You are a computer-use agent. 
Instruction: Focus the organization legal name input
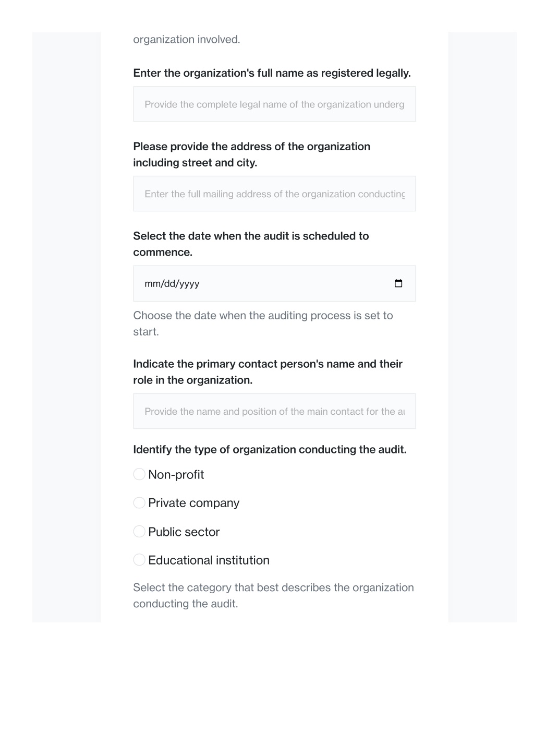tap(274, 104)
